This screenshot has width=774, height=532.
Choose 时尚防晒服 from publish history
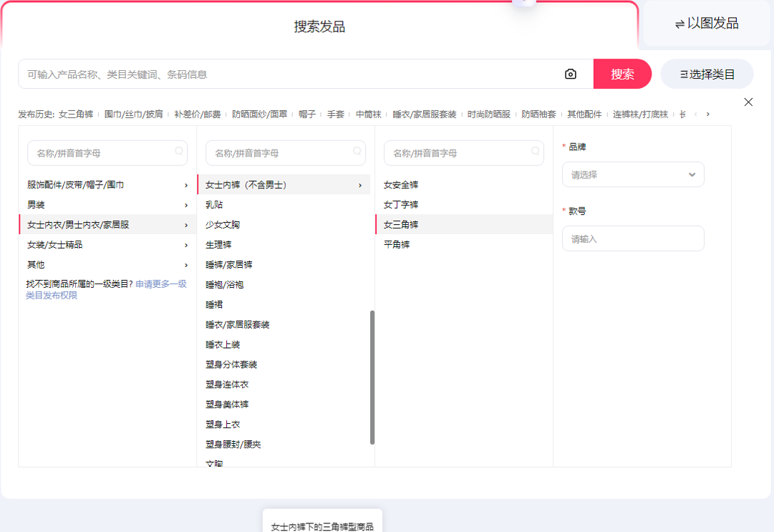pyautogui.click(x=489, y=115)
